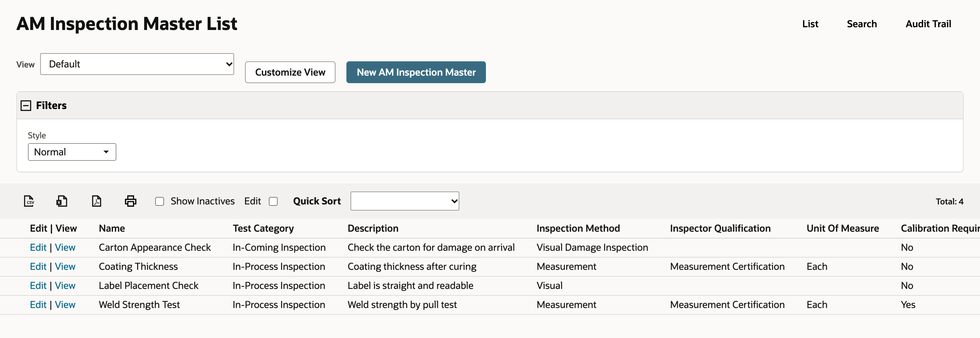The image size is (980, 338).
Task: View the Coating Thickness record
Action: (x=65, y=267)
